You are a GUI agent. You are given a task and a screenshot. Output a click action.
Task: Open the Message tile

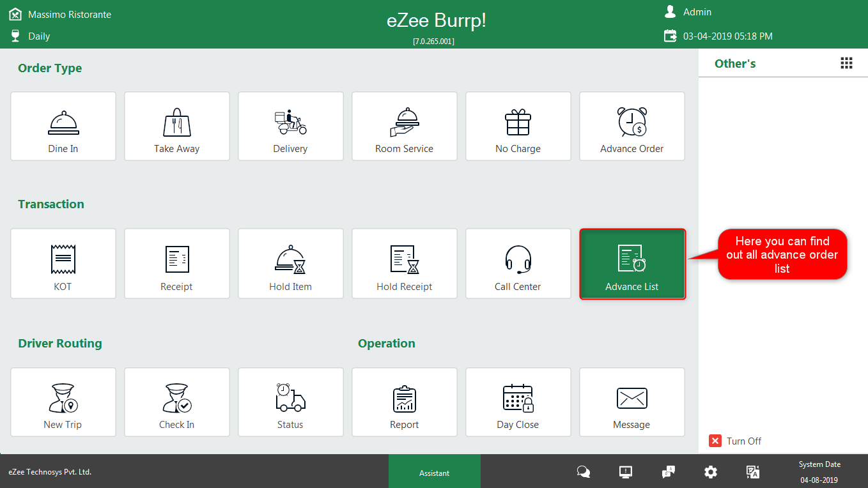coord(632,402)
